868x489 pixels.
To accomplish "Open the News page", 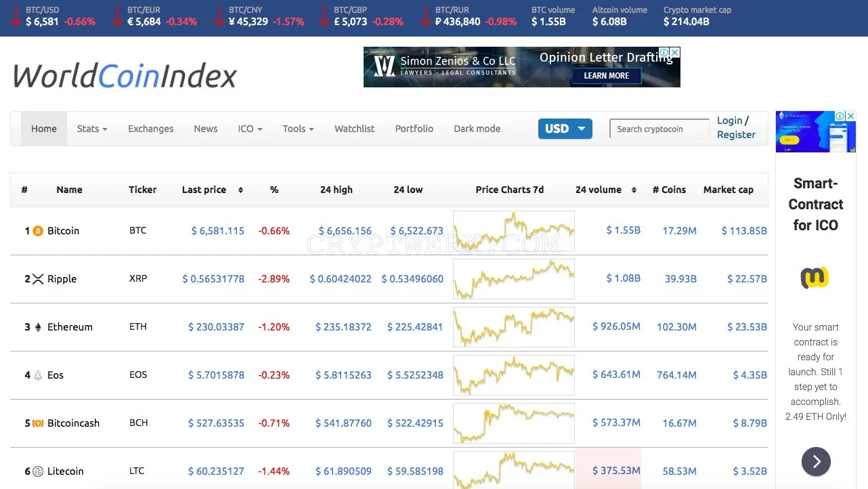I will click(x=206, y=129).
